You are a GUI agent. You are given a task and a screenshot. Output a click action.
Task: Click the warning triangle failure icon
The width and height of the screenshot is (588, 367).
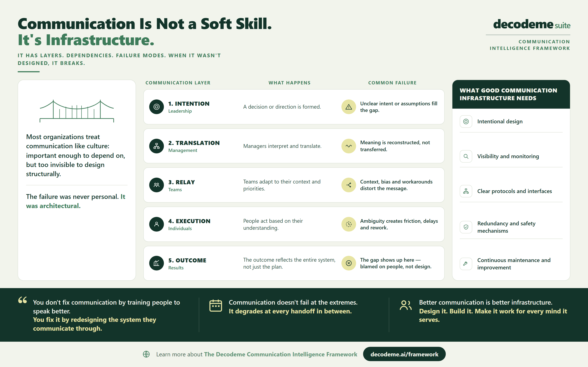(x=349, y=107)
